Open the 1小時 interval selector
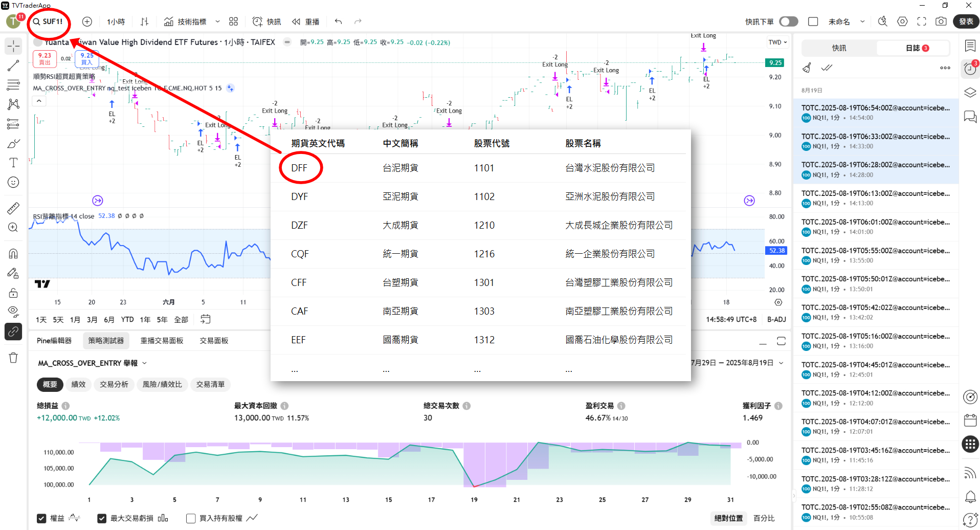 (116, 21)
